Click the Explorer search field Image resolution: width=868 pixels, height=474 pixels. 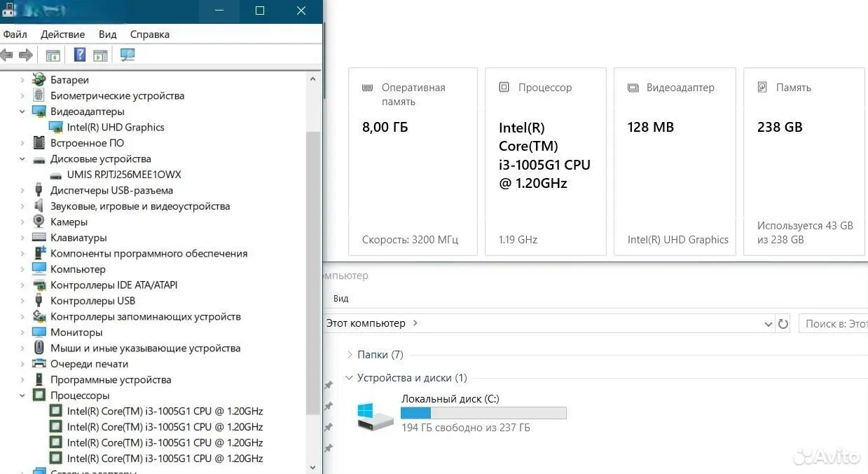coord(833,323)
